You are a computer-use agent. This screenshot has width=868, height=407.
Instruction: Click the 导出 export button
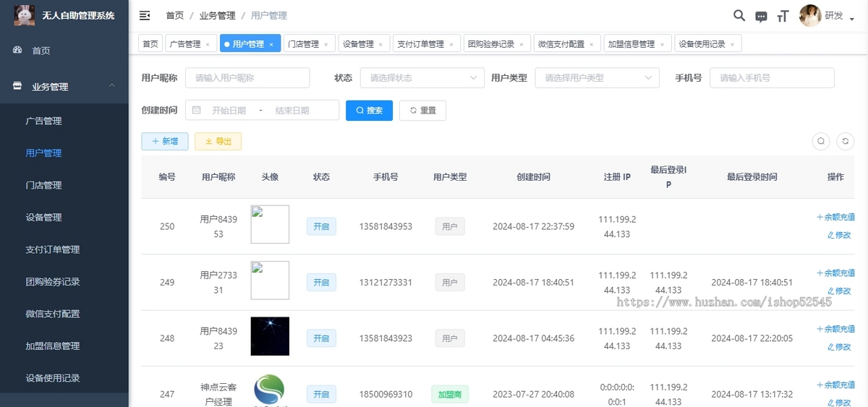click(218, 142)
